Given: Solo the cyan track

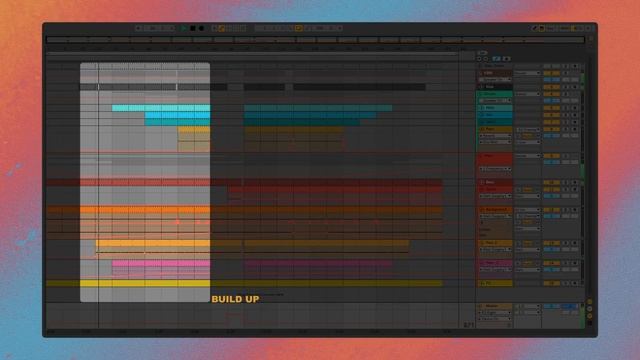Looking at the screenshot, I should [x=566, y=108].
